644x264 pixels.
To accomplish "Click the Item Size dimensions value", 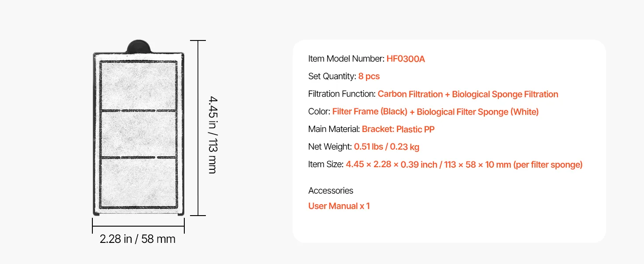I will 464,165.
